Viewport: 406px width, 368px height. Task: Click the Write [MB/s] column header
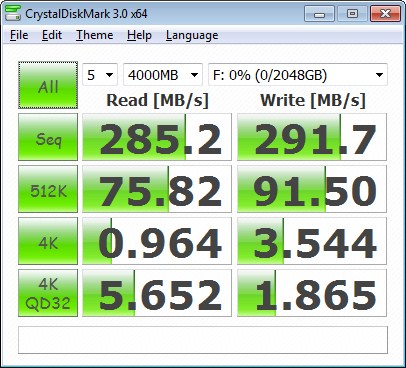click(x=313, y=100)
